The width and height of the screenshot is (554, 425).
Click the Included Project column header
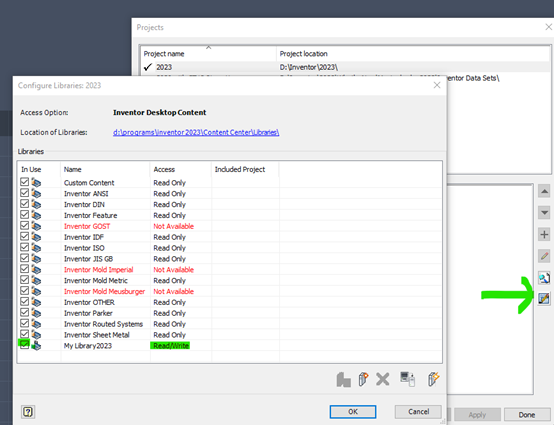point(245,169)
